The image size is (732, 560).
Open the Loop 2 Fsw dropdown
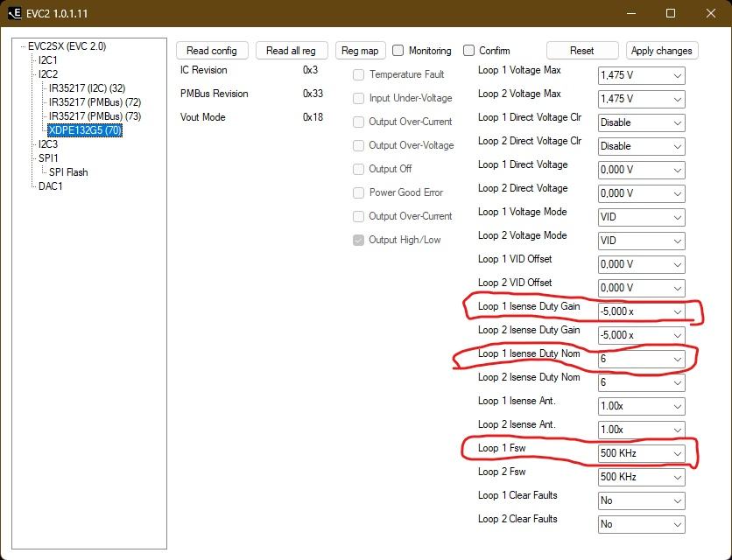click(x=642, y=478)
